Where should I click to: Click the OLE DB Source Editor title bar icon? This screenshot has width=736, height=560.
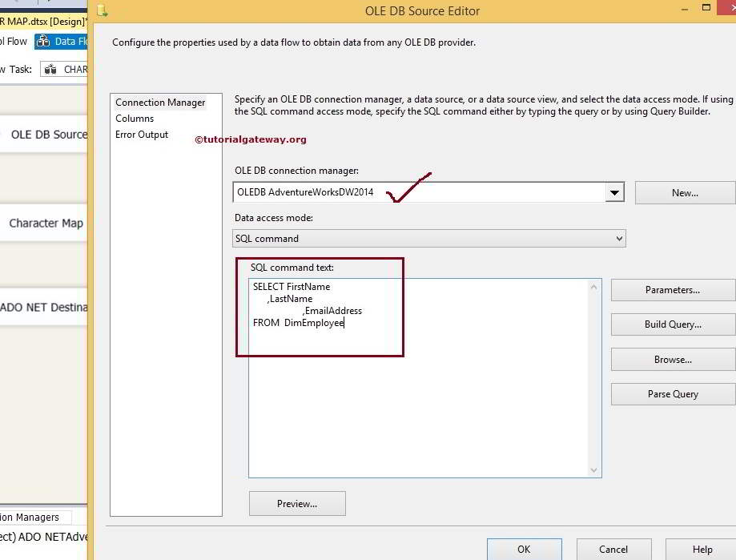pyautogui.click(x=102, y=11)
